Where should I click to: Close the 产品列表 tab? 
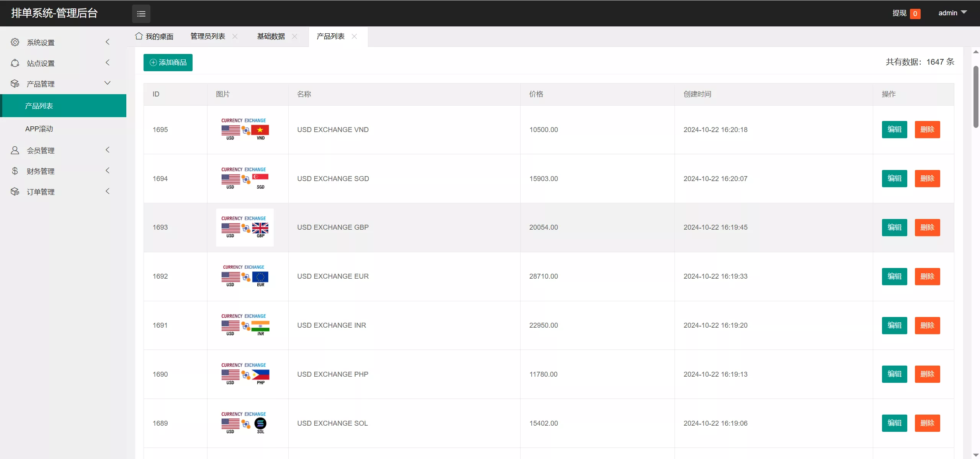[x=354, y=36]
